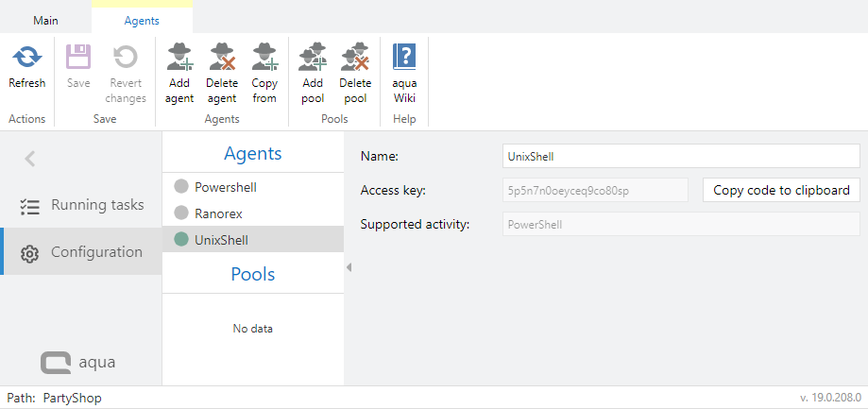
Task: Click Copy code to clipboard button
Action: click(x=781, y=190)
